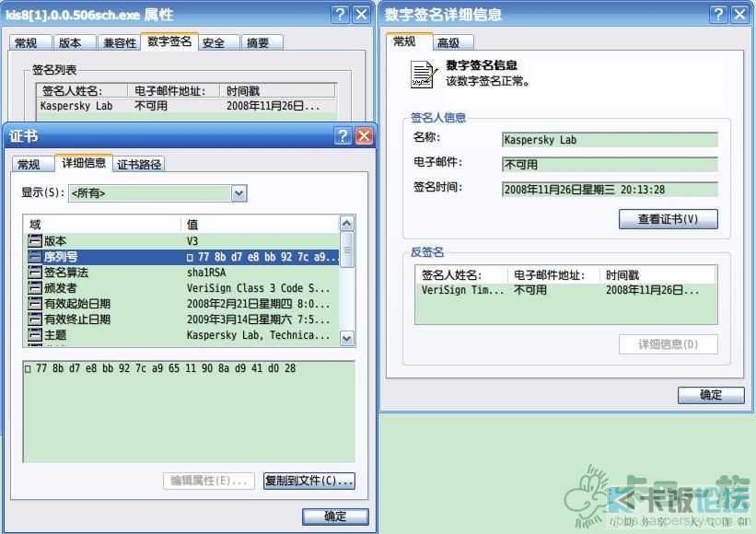Switch to 常规 tab in 属性 window
Image resolution: width=756 pixels, height=534 pixels.
[x=29, y=43]
